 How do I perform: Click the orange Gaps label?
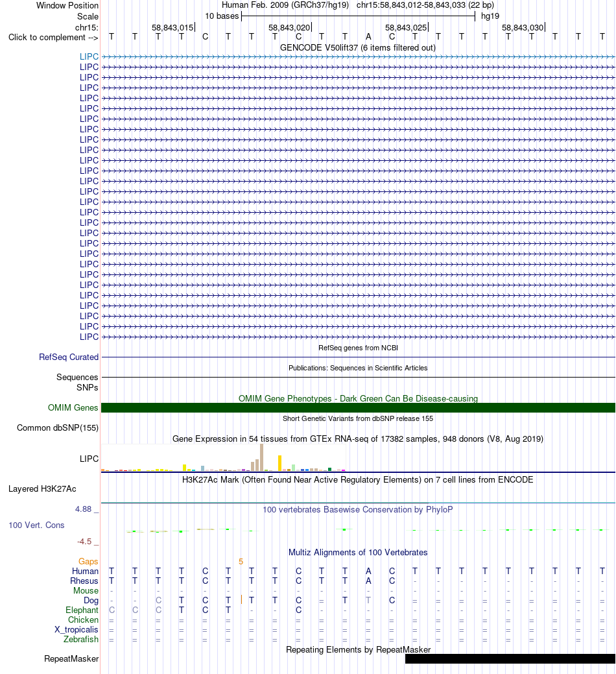coord(88,561)
